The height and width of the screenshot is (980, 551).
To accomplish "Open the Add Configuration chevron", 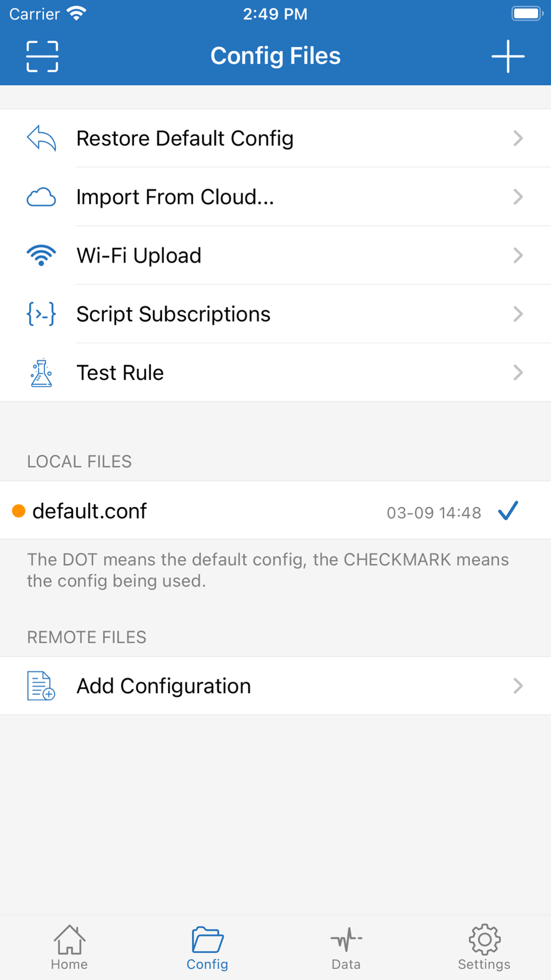I will (518, 686).
